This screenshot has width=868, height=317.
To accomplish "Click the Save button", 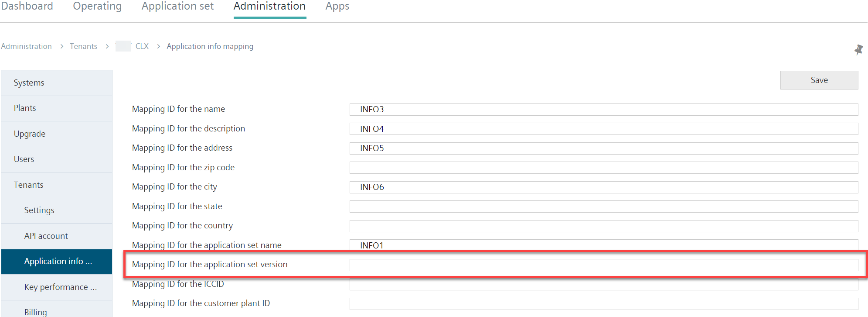I will click(x=819, y=80).
